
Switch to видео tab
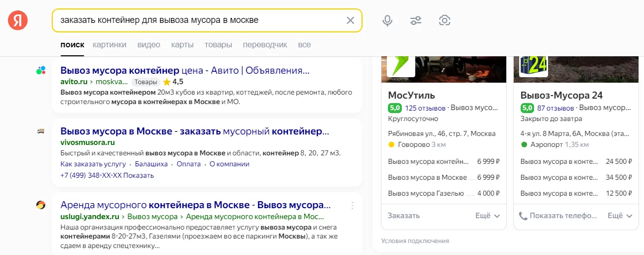[x=149, y=45]
